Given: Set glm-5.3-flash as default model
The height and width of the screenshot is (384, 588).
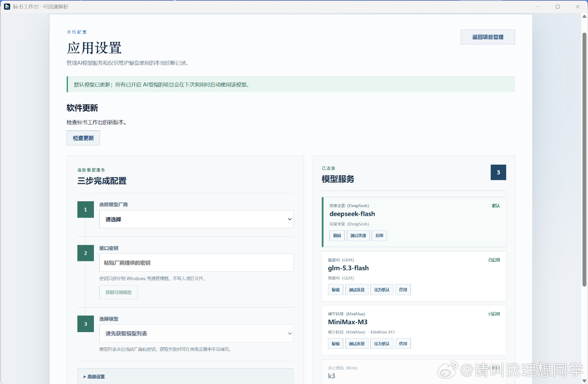Looking at the screenshot, I should [382, 290].
